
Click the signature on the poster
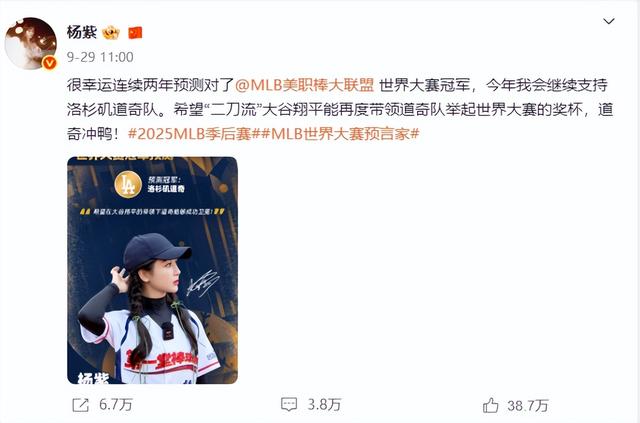203,283
